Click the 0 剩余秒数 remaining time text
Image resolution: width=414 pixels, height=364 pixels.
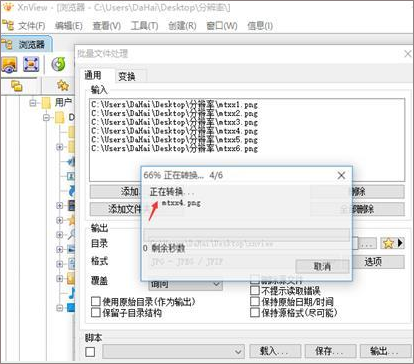pos(164,248)
